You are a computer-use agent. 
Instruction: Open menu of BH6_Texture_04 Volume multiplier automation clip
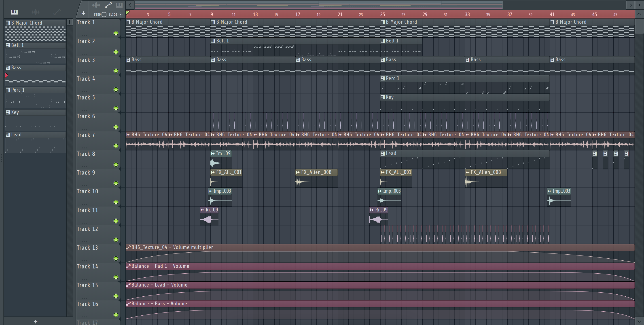point(128,247)
